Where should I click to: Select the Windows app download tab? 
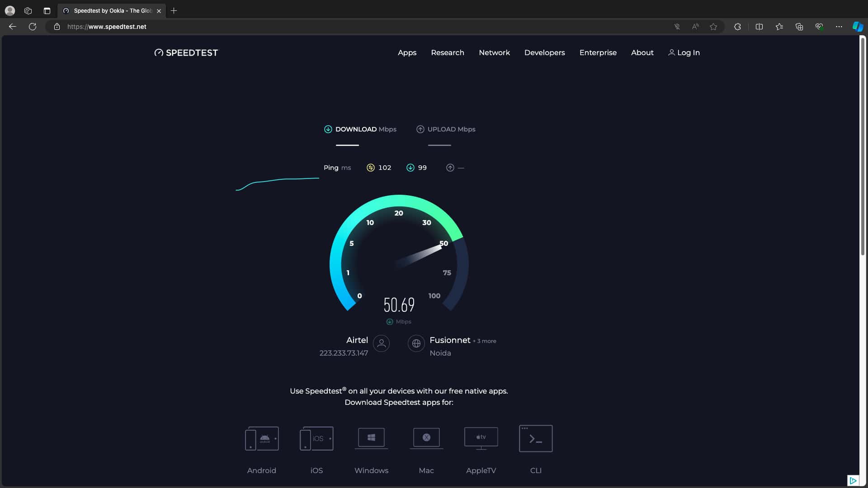point(372,447)
